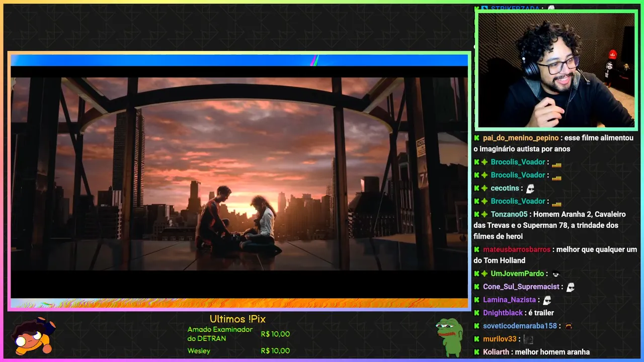The width and height of the screenshot is (644, 362).
Task: Open pai_do_menino_pepino's chat profile
Action: (521, 138)
